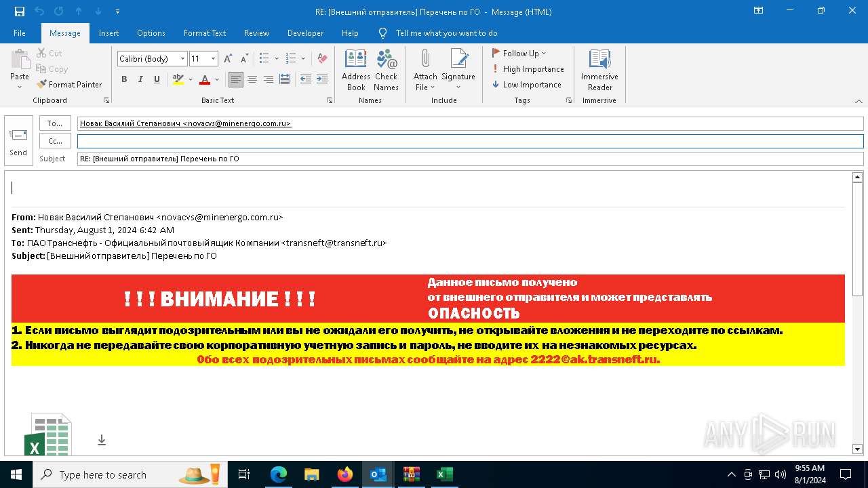
Task: Click the Subject field
Action: [x=471, y=159]
